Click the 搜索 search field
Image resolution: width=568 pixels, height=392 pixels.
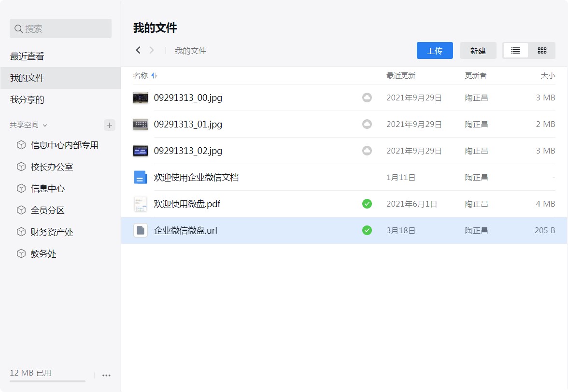click(60, 29)
